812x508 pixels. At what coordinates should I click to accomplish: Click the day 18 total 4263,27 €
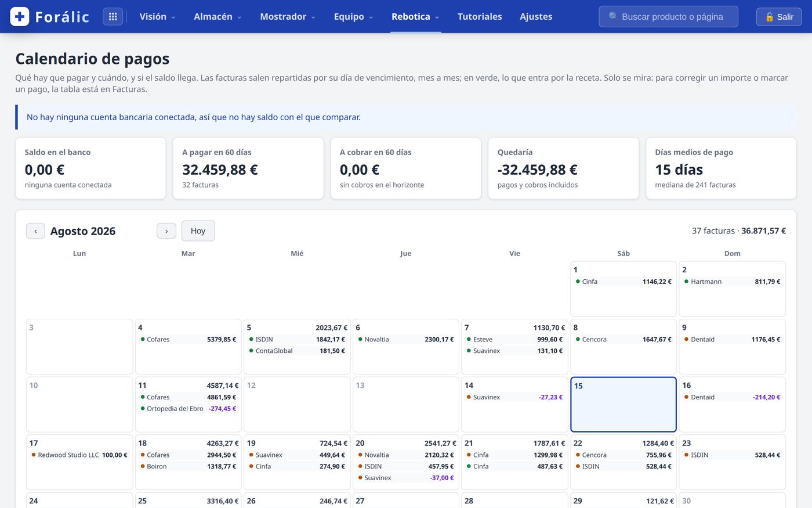pyautogui.click(x=223, y=444)
